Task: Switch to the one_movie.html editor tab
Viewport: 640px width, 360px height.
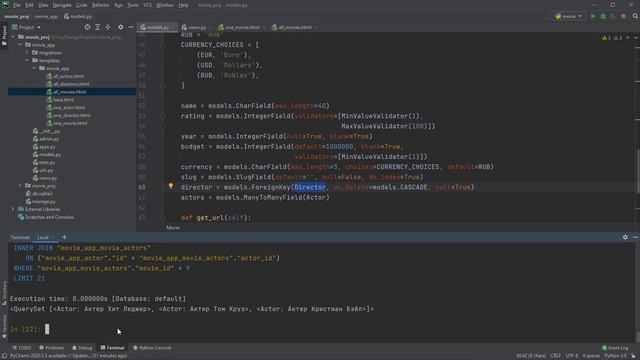Action: tap(242, 27)
